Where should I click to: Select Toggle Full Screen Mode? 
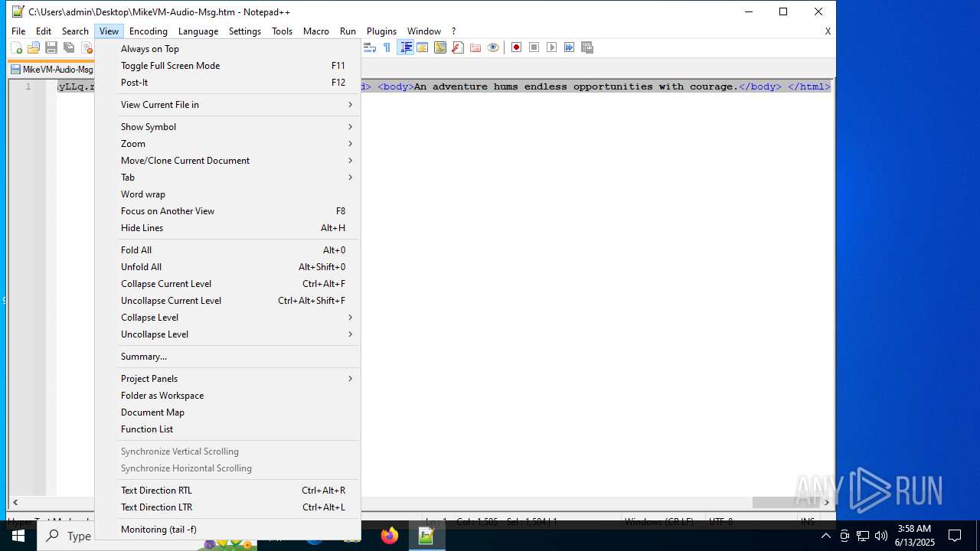(227, 66)
